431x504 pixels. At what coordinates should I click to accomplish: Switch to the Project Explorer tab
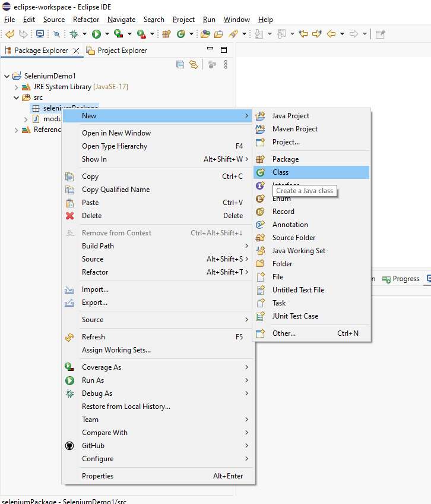[117, 51]
